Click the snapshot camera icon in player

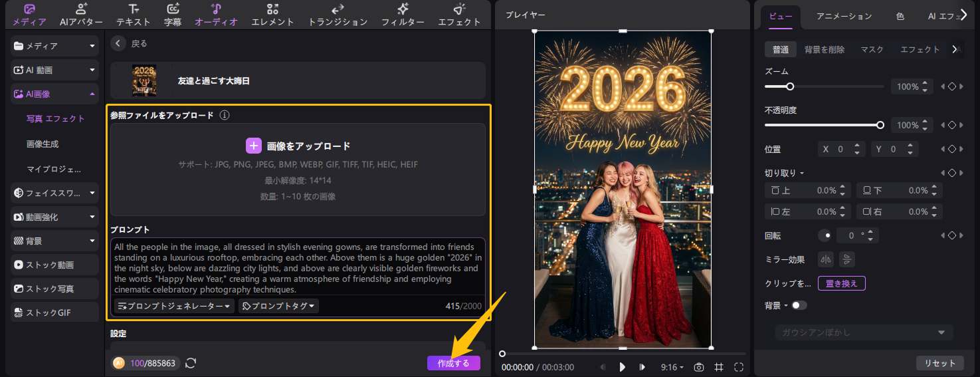tap(698, 367)
